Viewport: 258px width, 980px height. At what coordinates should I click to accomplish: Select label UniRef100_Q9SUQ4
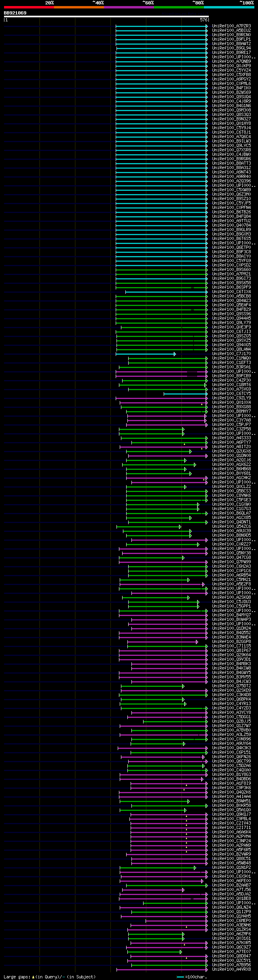click(231, 97)
